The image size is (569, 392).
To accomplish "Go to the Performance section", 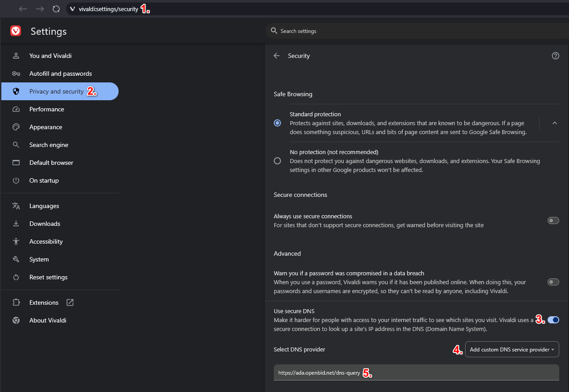I will click(x=47, y=109).
